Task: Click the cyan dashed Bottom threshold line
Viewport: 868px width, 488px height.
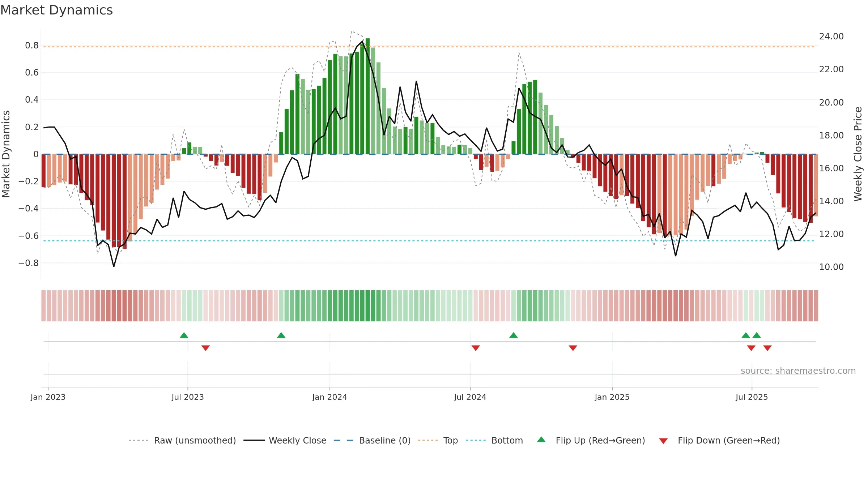Action: 429,241
